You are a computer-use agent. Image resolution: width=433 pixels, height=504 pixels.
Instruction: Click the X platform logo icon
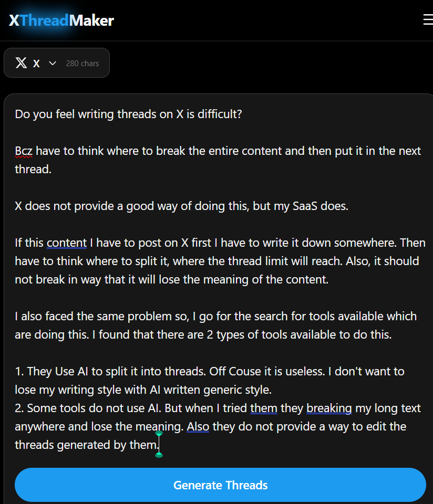[21, 63]
